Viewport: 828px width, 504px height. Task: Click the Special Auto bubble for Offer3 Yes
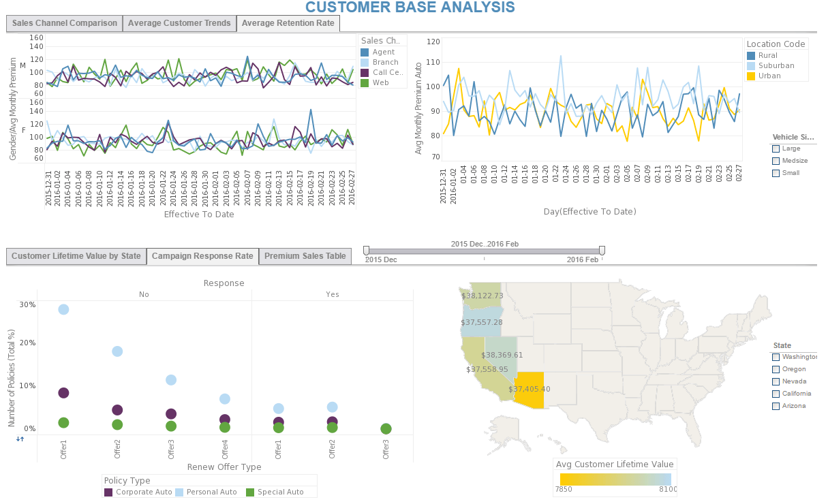[x=386, y=429]
